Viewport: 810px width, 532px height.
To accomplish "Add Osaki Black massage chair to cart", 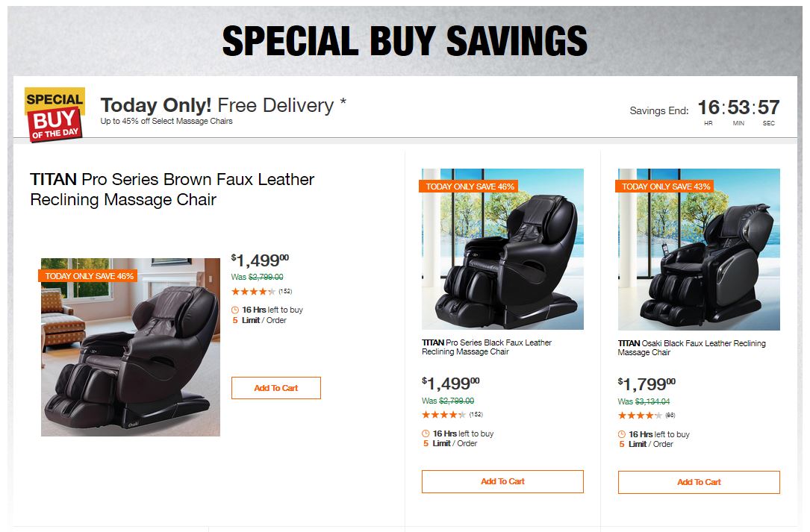I will point(699,483).
